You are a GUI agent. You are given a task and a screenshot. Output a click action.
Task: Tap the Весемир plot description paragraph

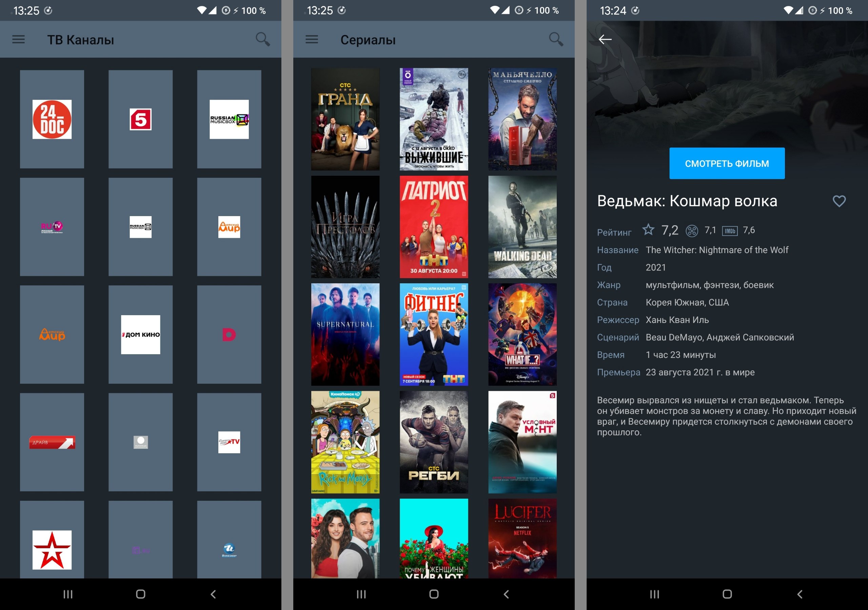727,416
